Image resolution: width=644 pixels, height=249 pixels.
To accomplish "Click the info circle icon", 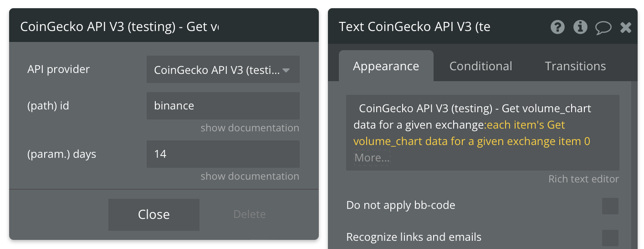I will 580,27.
